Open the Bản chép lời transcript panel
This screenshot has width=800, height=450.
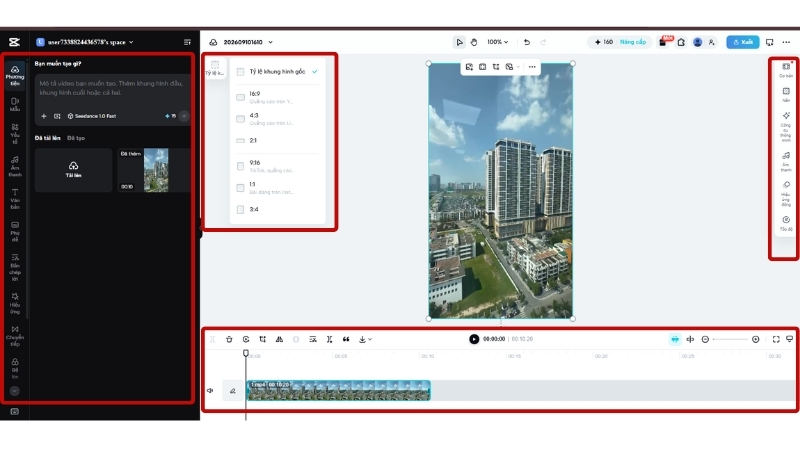point(15,268)
